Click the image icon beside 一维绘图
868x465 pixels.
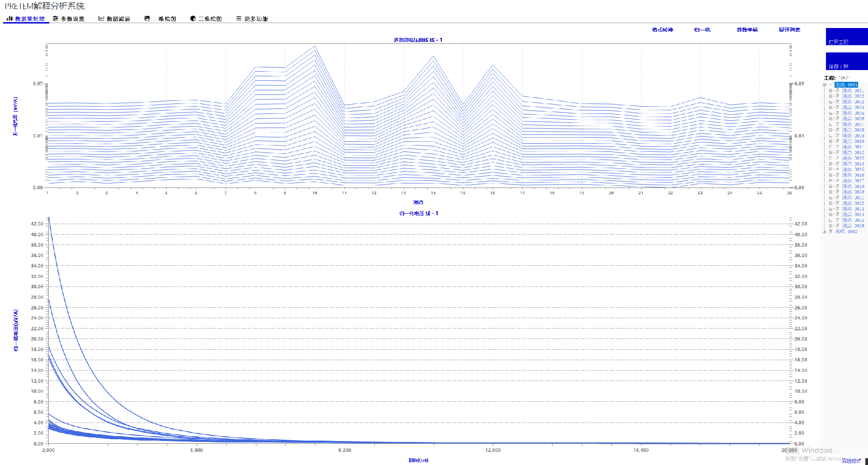click(147, 19)
